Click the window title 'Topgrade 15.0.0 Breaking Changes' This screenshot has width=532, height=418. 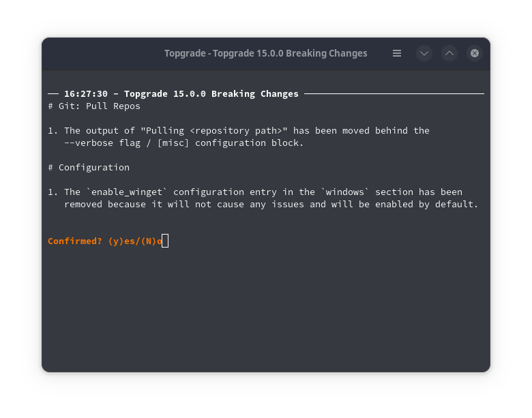pos(265,53)
